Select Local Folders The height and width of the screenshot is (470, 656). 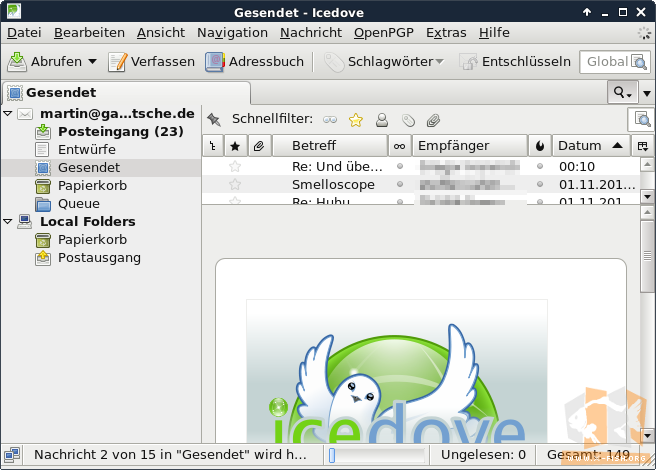(x=87, y=221)
